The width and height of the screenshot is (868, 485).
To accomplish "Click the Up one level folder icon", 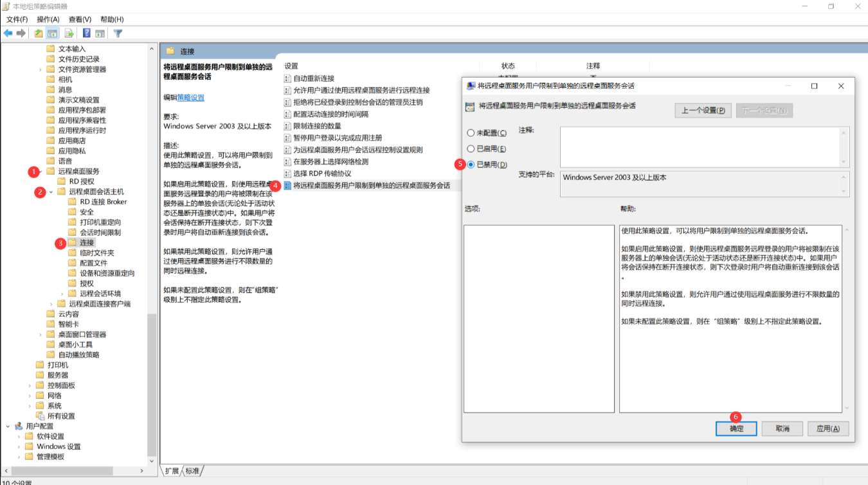I will coord(39,33).
